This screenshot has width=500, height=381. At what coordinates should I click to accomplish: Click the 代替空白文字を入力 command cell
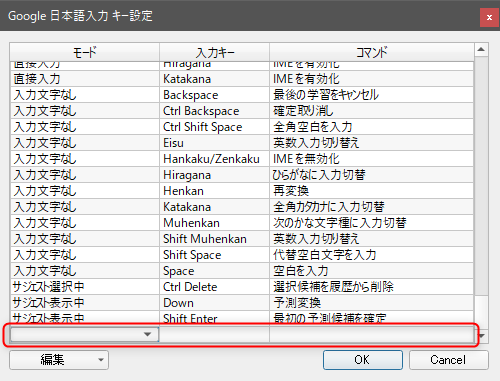click(x=371, y=255)
